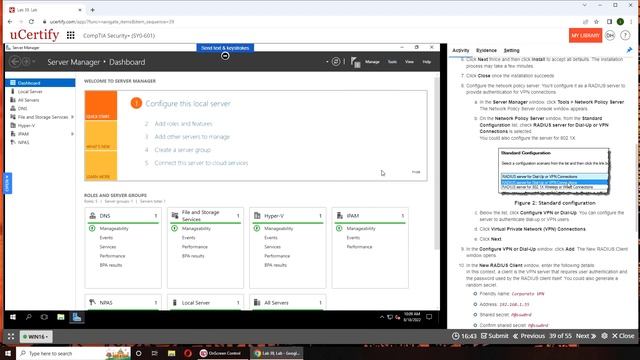Switch to the Activity tab
640x360 pixels.
pos(461,50)
